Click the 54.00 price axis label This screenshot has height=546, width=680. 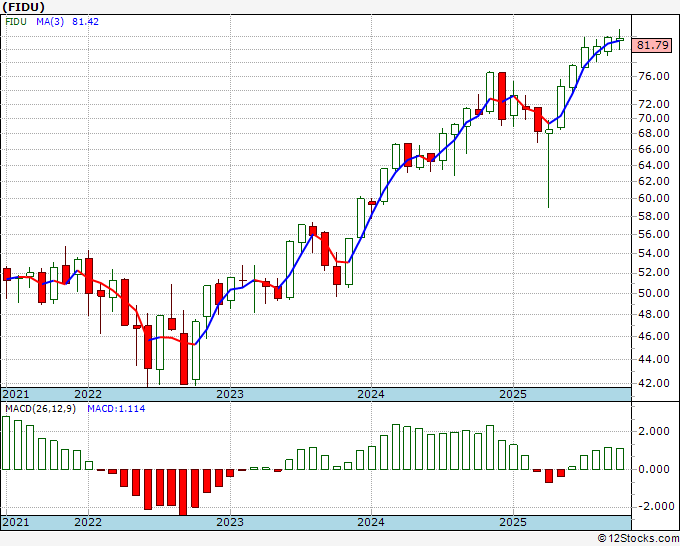tap(654, 253)
